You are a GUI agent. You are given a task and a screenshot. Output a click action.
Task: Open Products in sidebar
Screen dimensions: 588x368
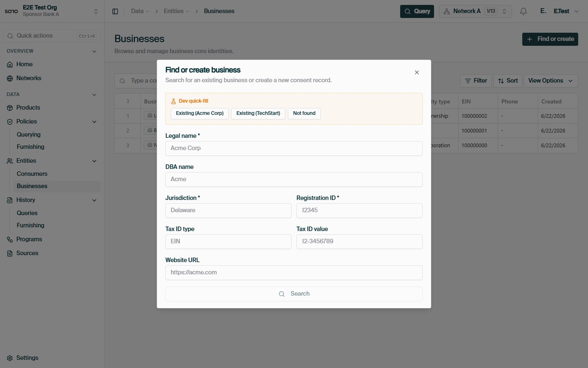(x=52, y=108)
